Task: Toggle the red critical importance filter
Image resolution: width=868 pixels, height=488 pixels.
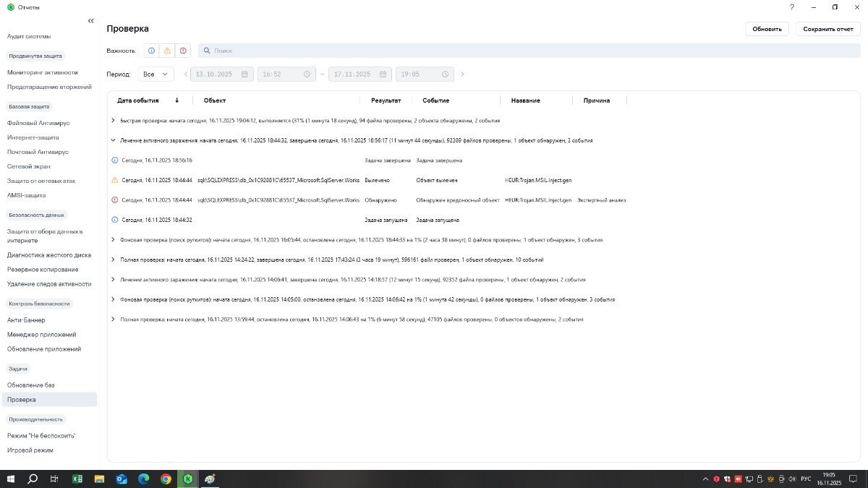Action: point(183,51)
